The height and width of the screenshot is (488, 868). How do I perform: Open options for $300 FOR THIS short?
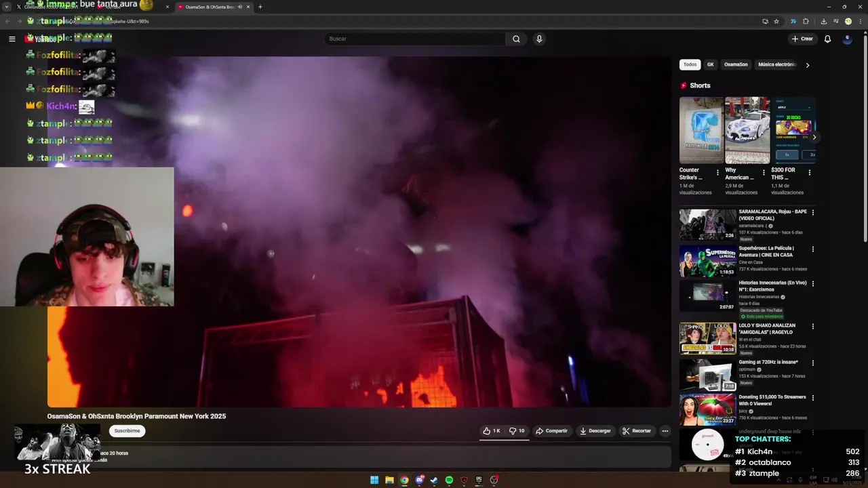pos(809,173)
